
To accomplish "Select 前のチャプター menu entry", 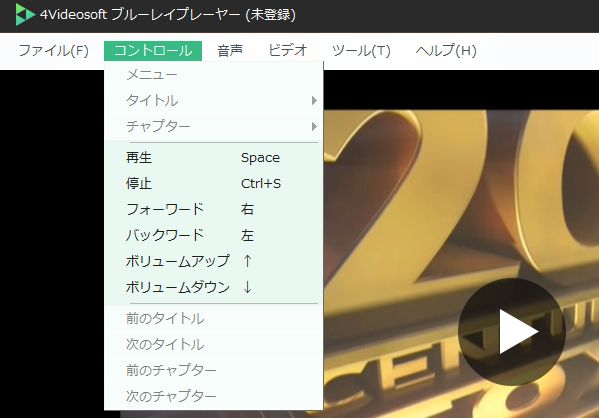I will (214, 370).
